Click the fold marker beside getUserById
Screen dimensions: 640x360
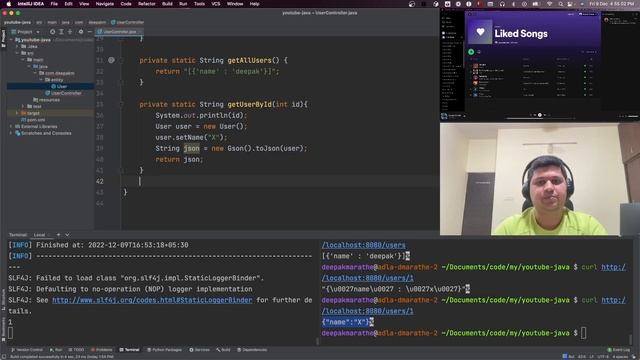[122, 104]
